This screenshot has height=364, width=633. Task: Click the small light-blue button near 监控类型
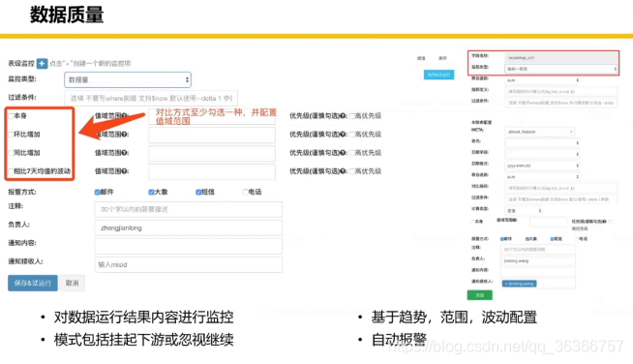click(x=438, y=75)
